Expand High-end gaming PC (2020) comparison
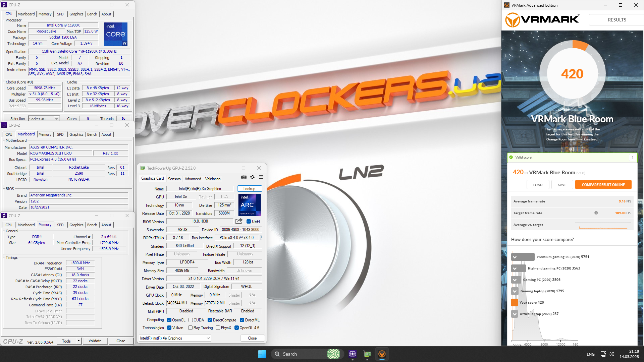 pos(515,268)
